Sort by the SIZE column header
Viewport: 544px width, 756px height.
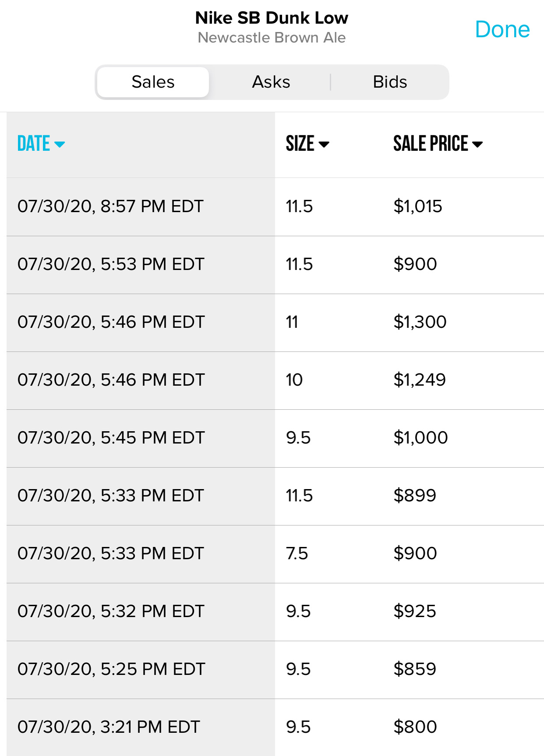[x=307, y=144]
